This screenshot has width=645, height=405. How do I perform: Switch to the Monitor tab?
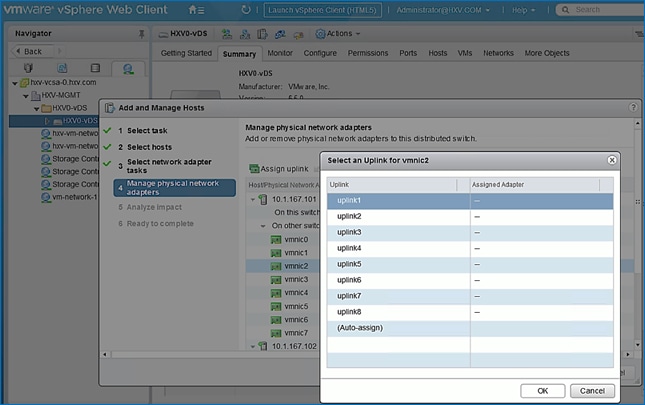[280, 53]
